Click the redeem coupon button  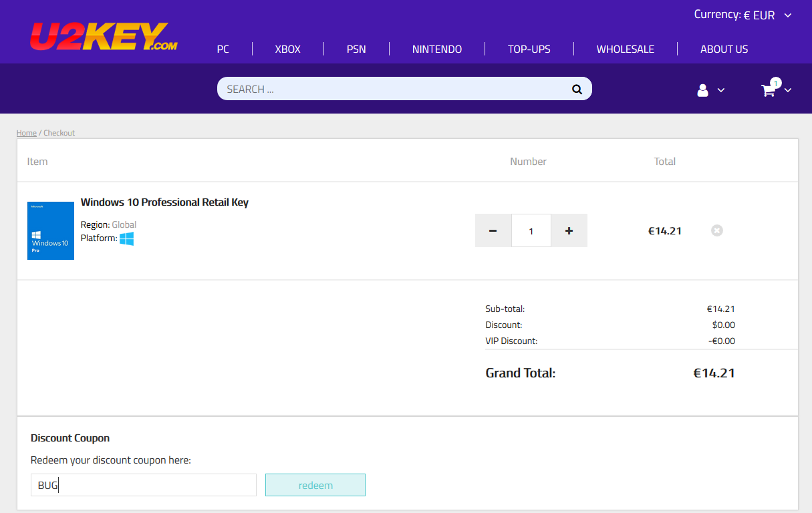click(x=315, y=485)
